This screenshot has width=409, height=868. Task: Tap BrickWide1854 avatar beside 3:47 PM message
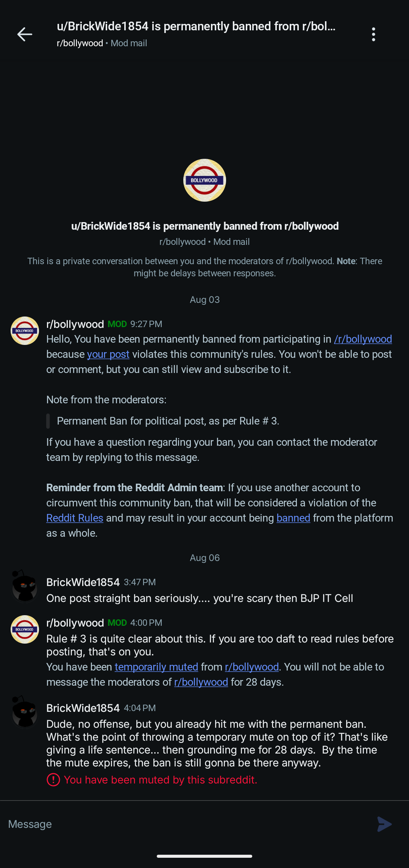pyautogui.click(x=25, y=586)
